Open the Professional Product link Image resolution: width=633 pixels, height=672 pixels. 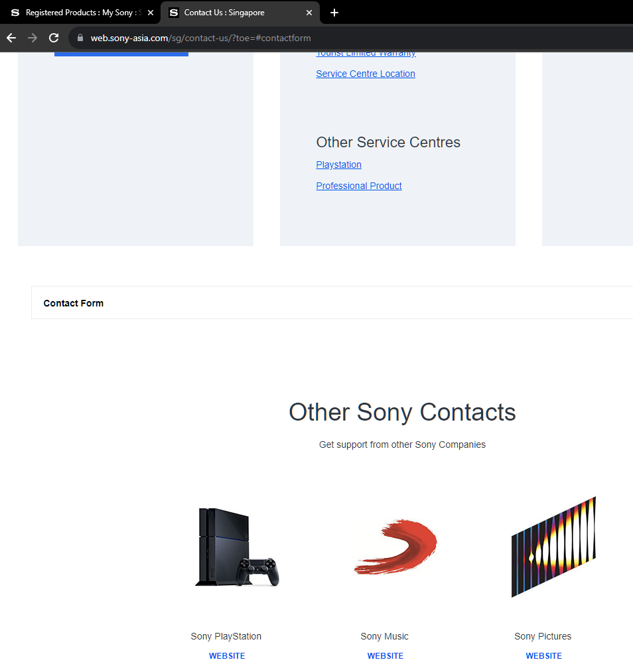point(359,186)
